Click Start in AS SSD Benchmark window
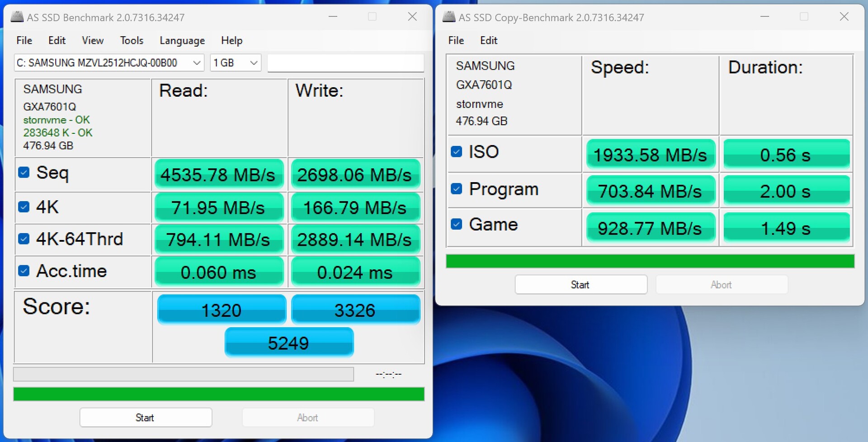The width and height of the screenshot is (868, 442). tap(146, 418)
